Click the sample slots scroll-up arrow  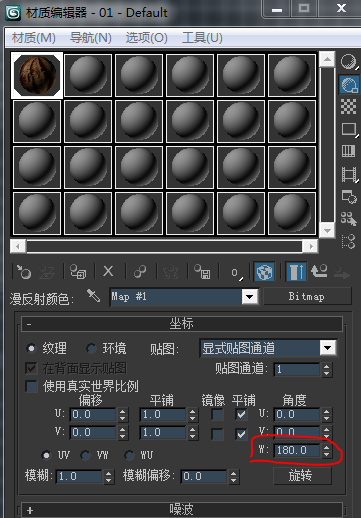pyautogui.click(x=327, y=60)
